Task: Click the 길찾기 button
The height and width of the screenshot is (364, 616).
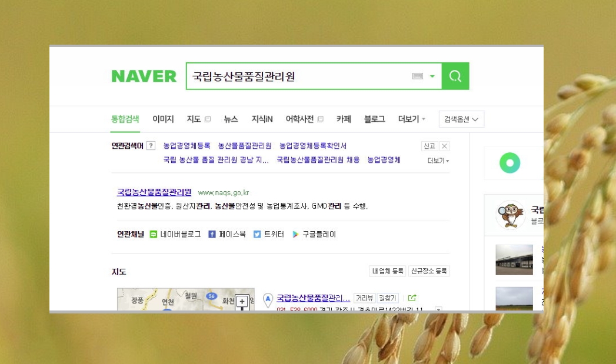Action: click(387, 298)
